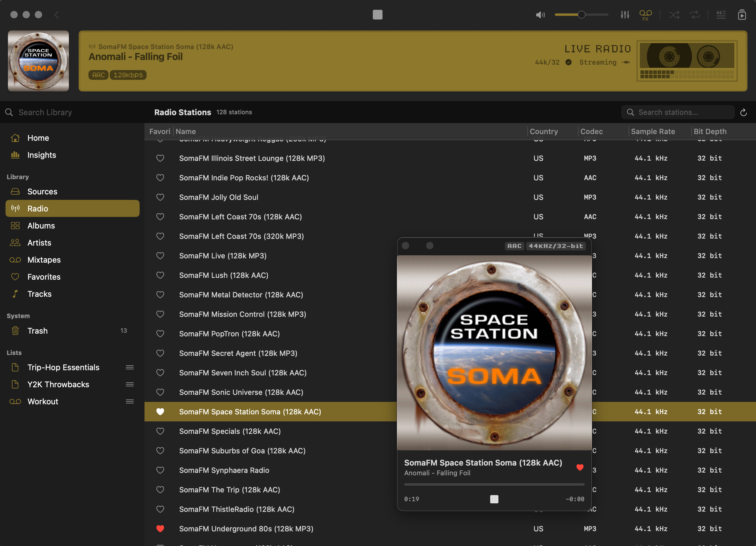Open the equalizer sliders icon
The height and width of the screenshot is (546, 756).
point(625,15)
